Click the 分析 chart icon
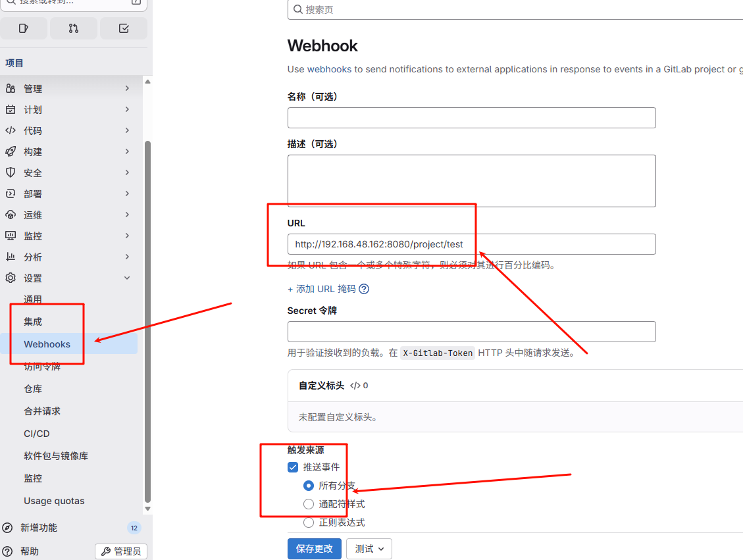Viewport: 743px width, 560px height. coord(11,257)
